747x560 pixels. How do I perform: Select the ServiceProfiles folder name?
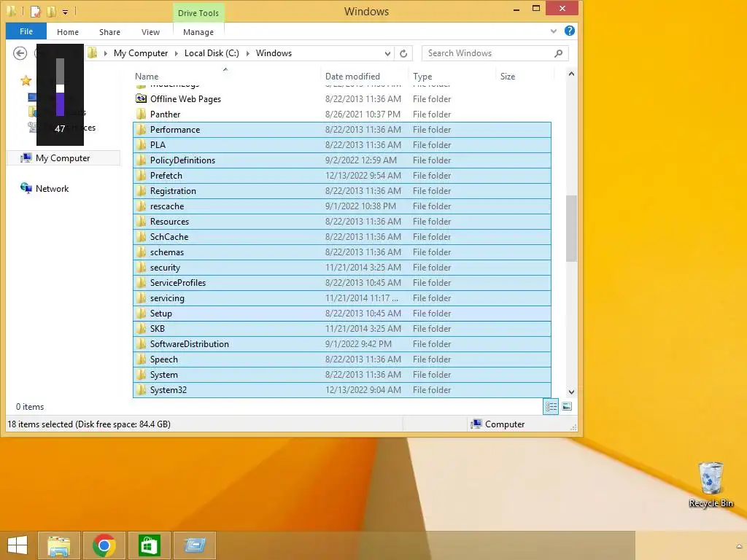pyautogui.click(x=178, y=283)
